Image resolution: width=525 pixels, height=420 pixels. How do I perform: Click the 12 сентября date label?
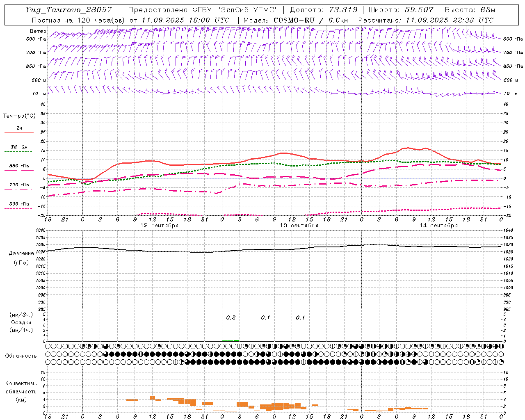coord(160,226)
